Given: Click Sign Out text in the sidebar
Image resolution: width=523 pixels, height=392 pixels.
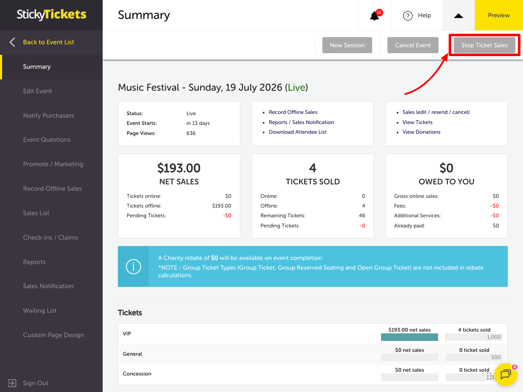Looking at the screenshot, I should click(x=35, y=383).
